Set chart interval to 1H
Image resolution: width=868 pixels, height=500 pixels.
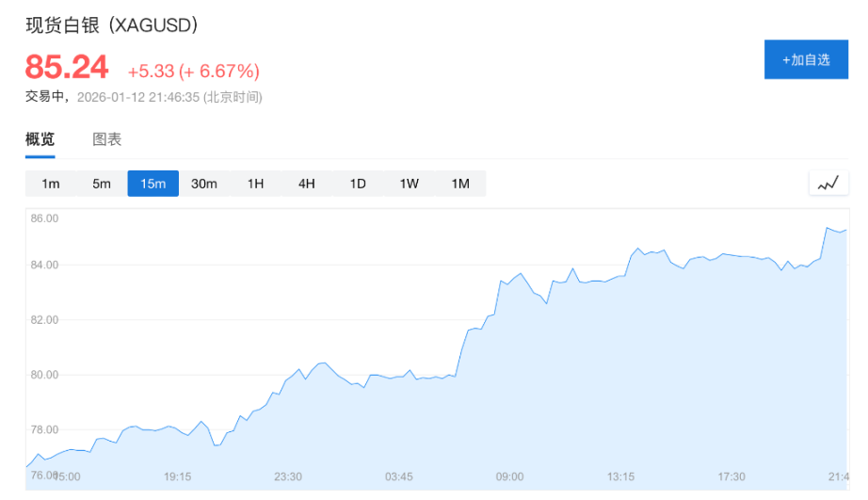(255, 184)
